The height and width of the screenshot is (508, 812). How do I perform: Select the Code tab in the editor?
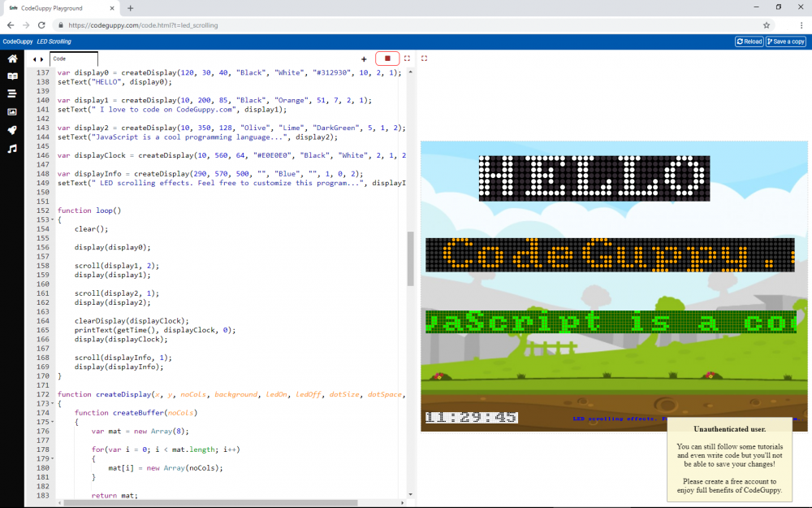[x=74, y=59]
